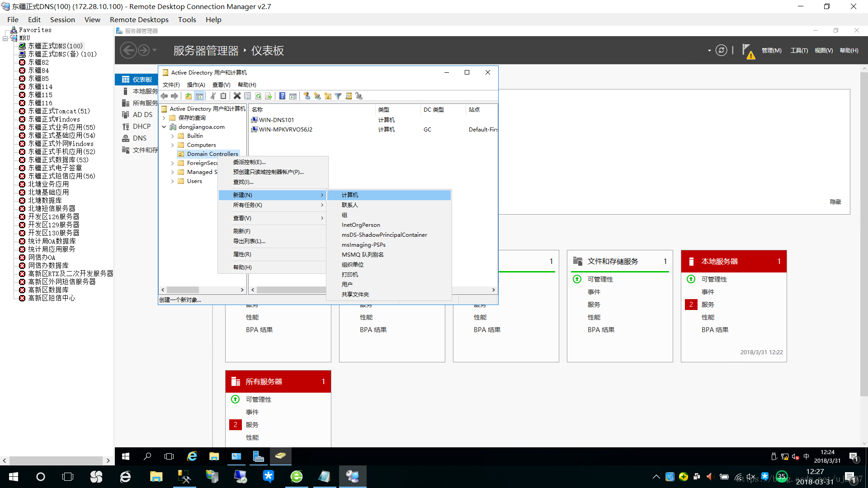Open the remote Windows Start button
Screen dimensions: 868x488
point(126,456)
